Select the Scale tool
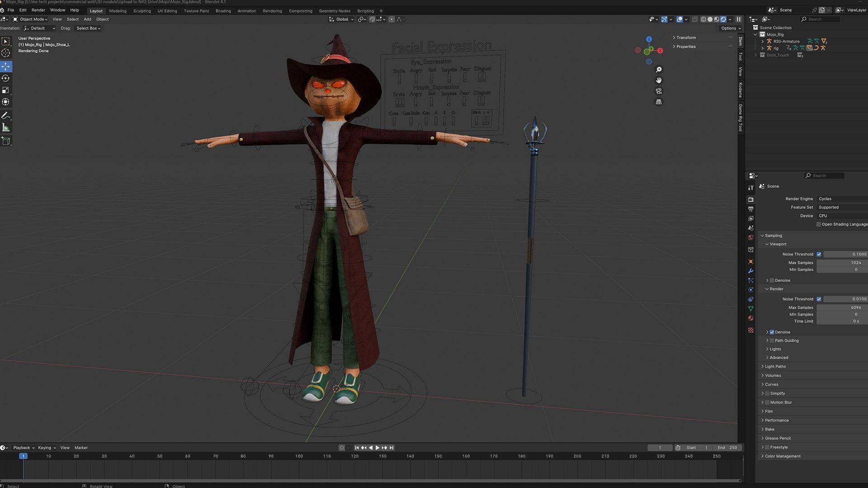Viewport: 868px width, 488px height. coord(6,90)
